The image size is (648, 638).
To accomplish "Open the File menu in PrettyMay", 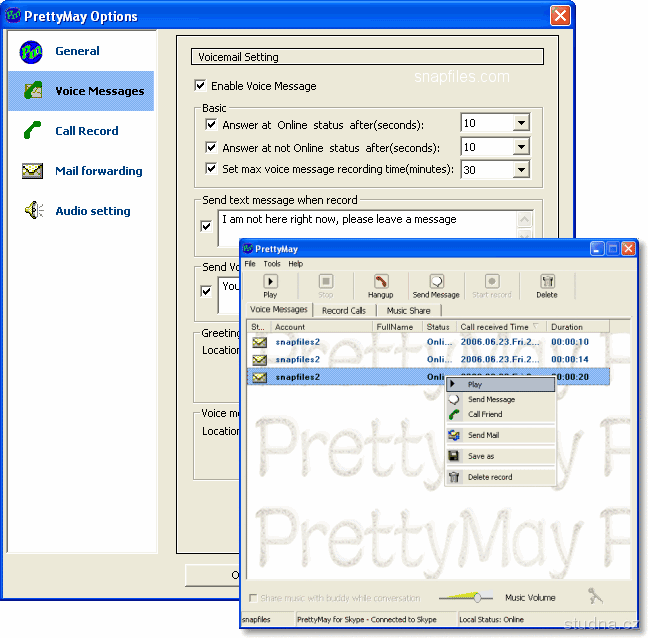I will tap(250, 264).
